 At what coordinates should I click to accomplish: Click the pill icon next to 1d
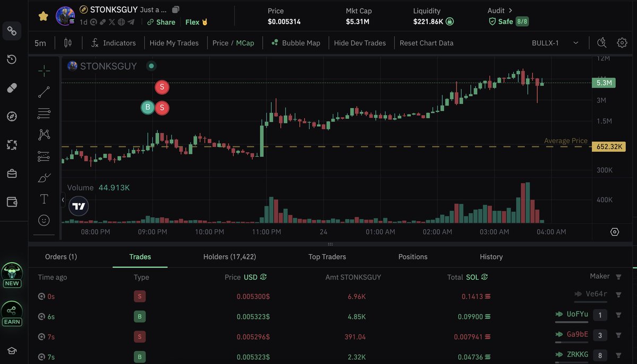[102, 22]
